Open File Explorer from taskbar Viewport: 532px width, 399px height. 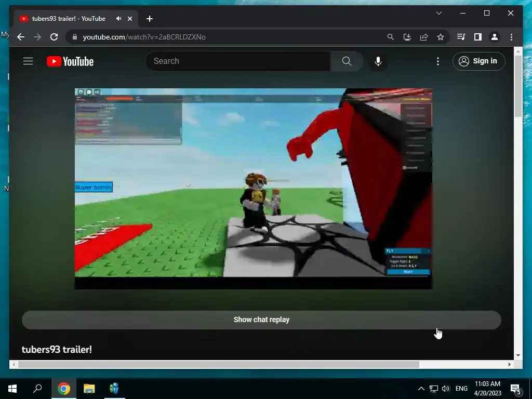[x=89, y=389]
